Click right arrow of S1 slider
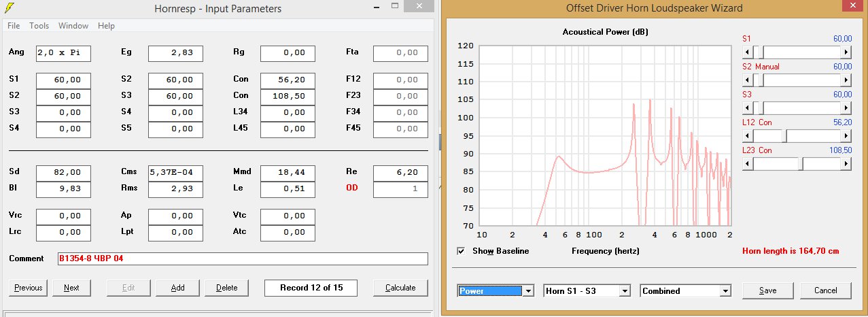The width and height of the screenshot is (868, 317). pos(846,52)
